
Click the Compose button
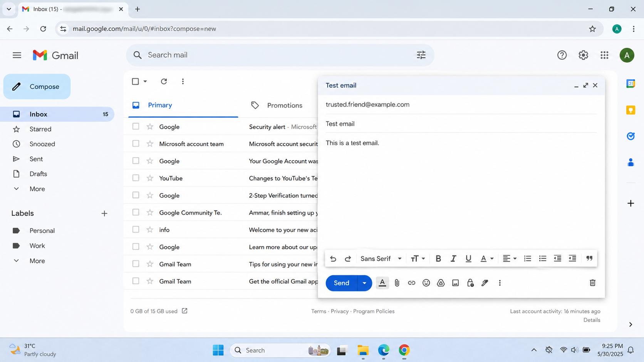tap(37, 87)
